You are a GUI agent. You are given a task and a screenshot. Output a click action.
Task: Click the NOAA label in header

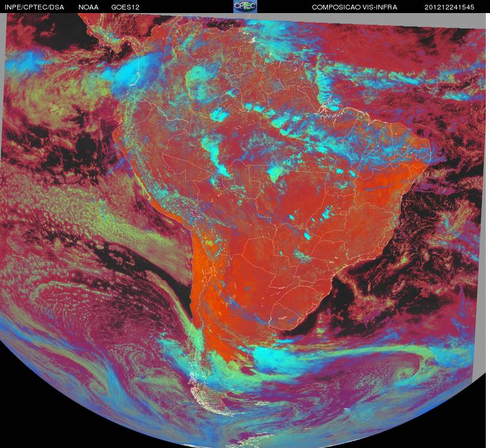pos(88,7)
